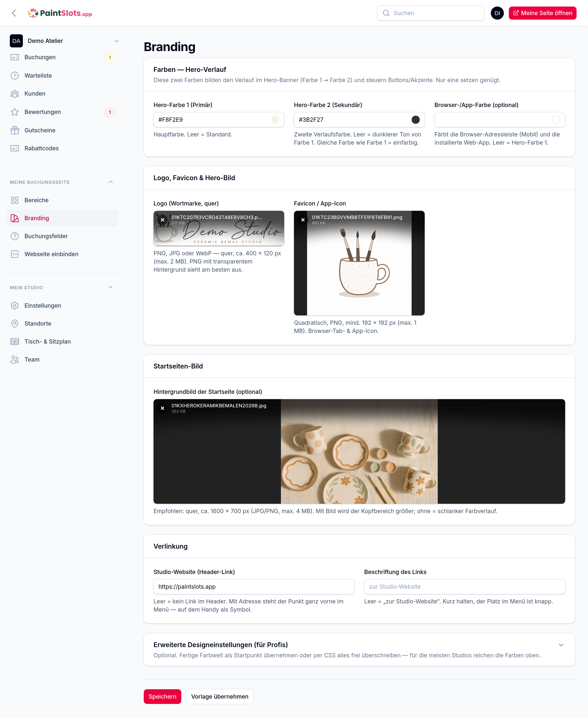Open the DI user avatar menu
This screenshot has width=588, height=717.
point(497,13)
